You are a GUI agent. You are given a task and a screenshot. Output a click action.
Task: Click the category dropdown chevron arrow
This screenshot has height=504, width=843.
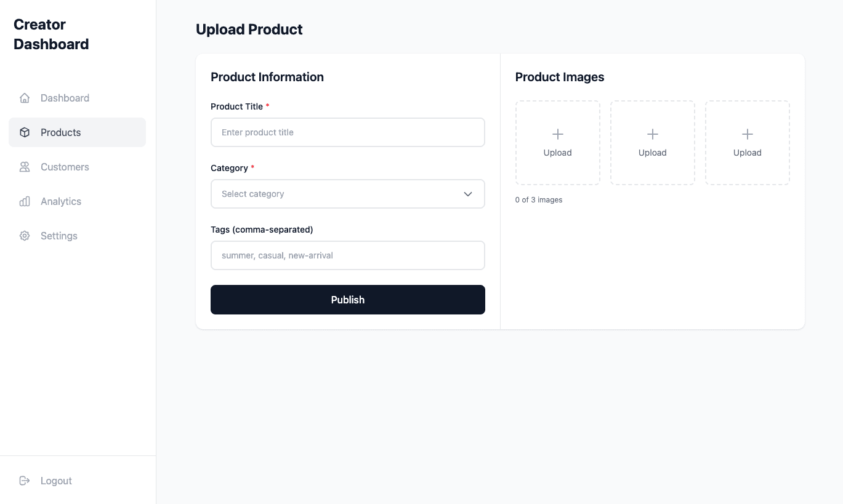tap(467, 193)
